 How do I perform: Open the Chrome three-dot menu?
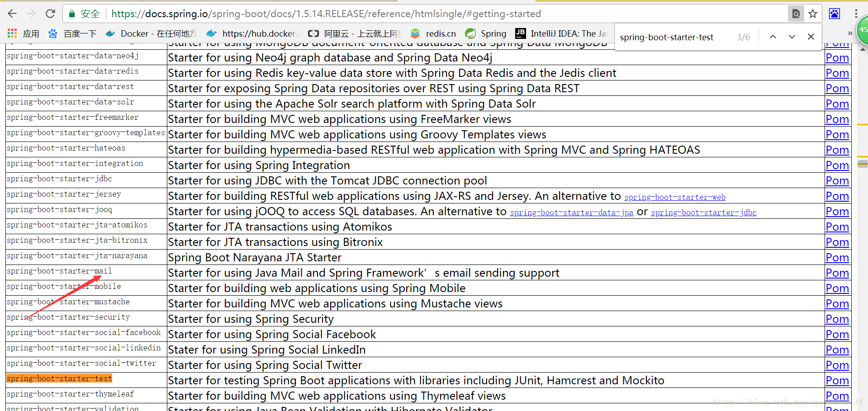[856, 14]
